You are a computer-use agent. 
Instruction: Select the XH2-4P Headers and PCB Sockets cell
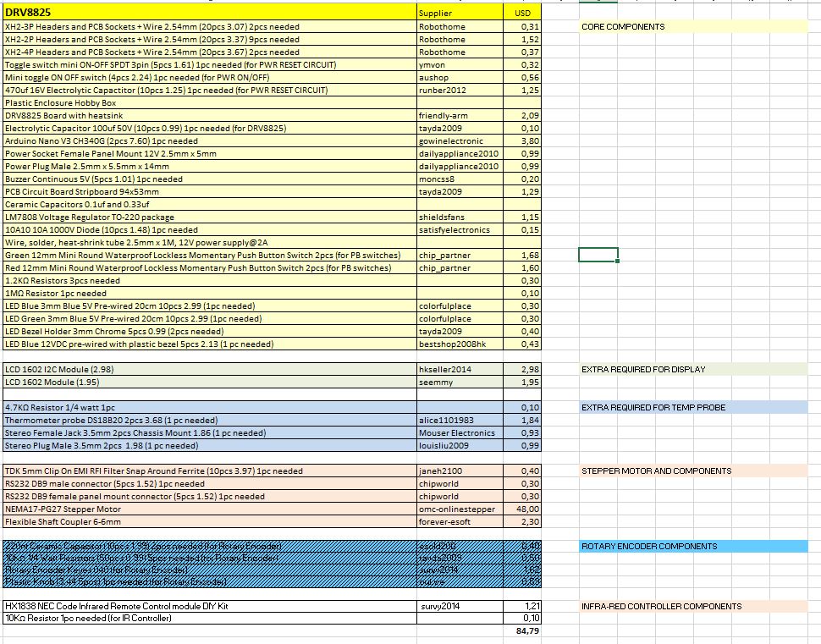[210, 52]
